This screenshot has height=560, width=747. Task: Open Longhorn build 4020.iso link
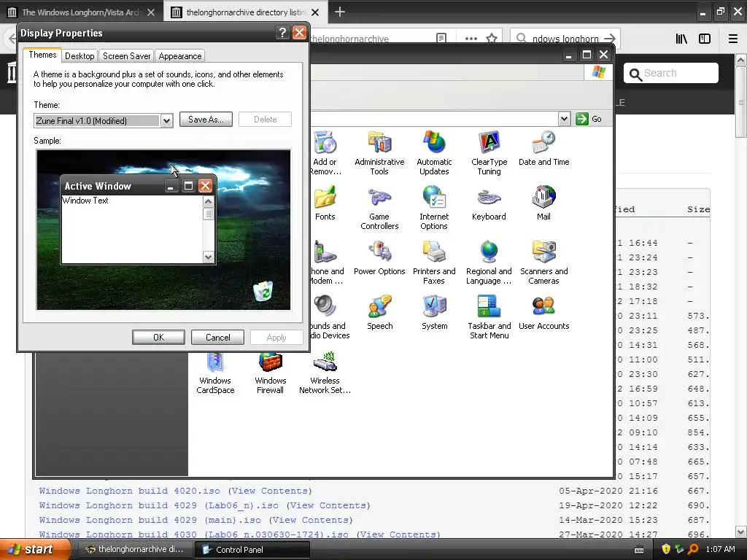point(130,491)
